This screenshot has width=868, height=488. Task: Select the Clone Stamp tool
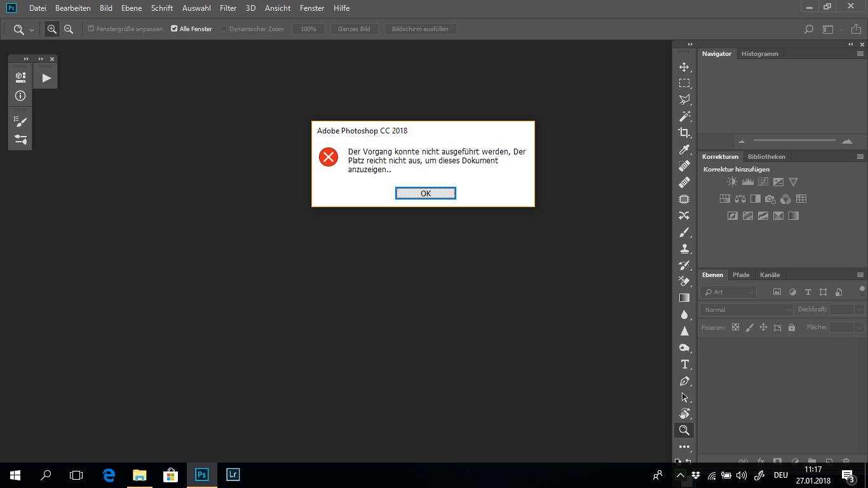684,248
